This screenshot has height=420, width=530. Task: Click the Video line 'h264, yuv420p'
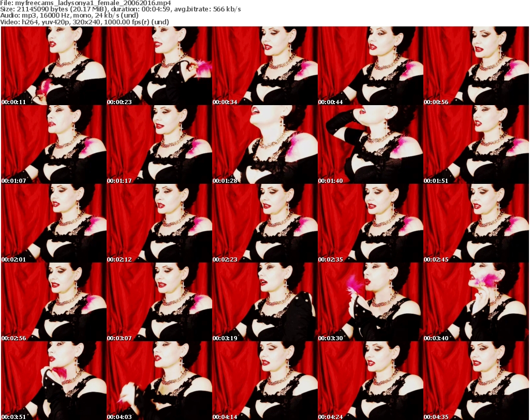(x=45, y=22)
